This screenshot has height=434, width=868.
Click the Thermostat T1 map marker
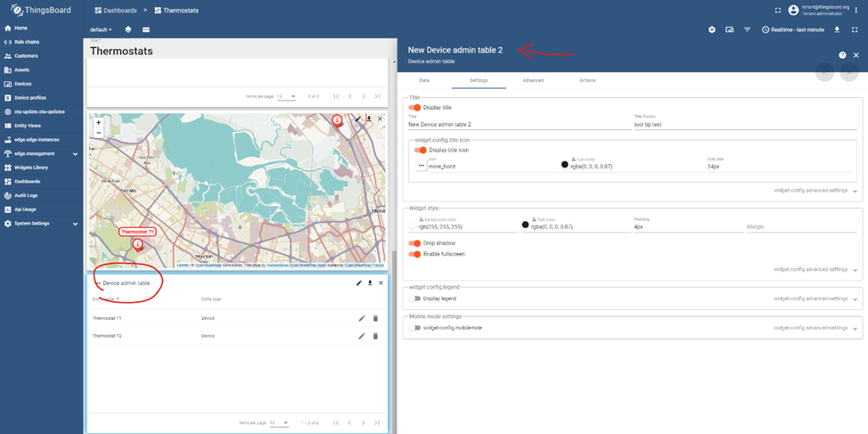(x=136, y=244)
